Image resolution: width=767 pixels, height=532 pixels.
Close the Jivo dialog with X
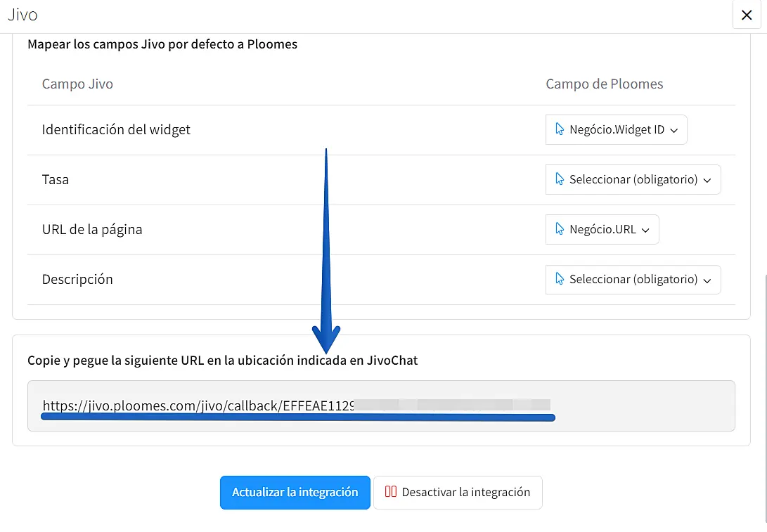pos(747,15)
